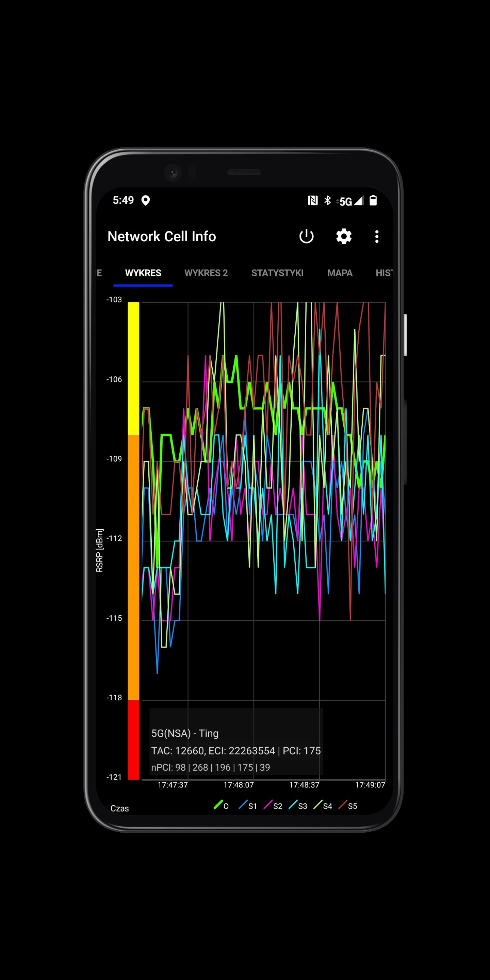This screenshot has width=490, height=980.
Task: Tap the -118 axis value
Action: (x=114, y=698)
